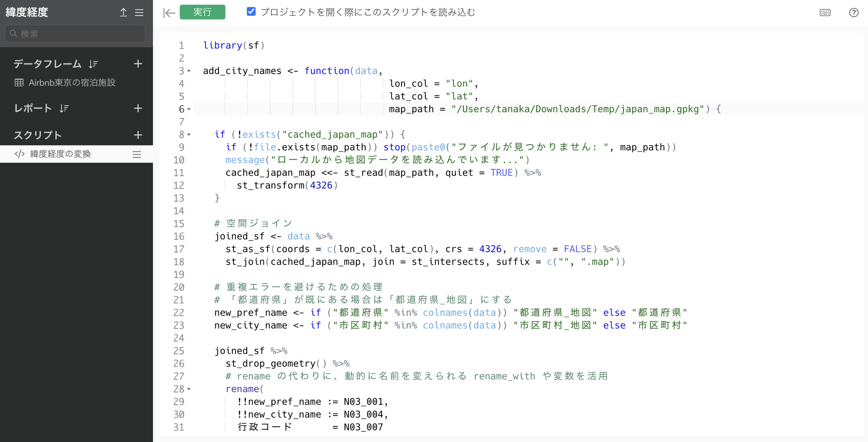
Task: Click the help question mark icon
Action: [854, 12]
